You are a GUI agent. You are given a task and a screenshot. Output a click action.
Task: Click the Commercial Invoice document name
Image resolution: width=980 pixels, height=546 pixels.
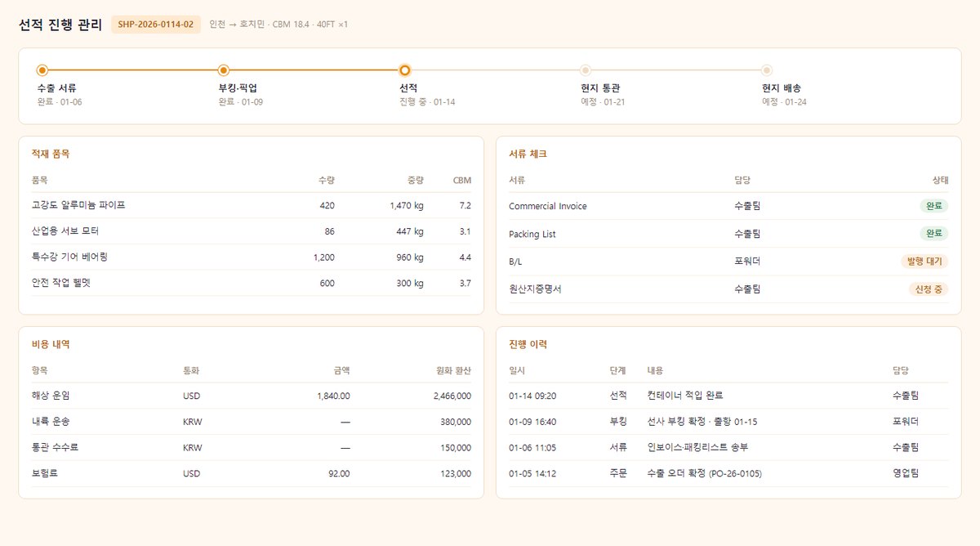pos(548,206)
